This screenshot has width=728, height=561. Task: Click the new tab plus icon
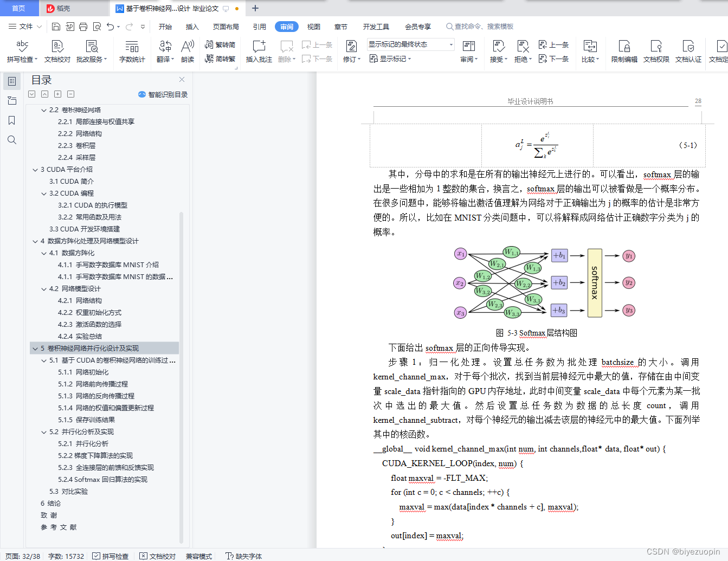255,8
